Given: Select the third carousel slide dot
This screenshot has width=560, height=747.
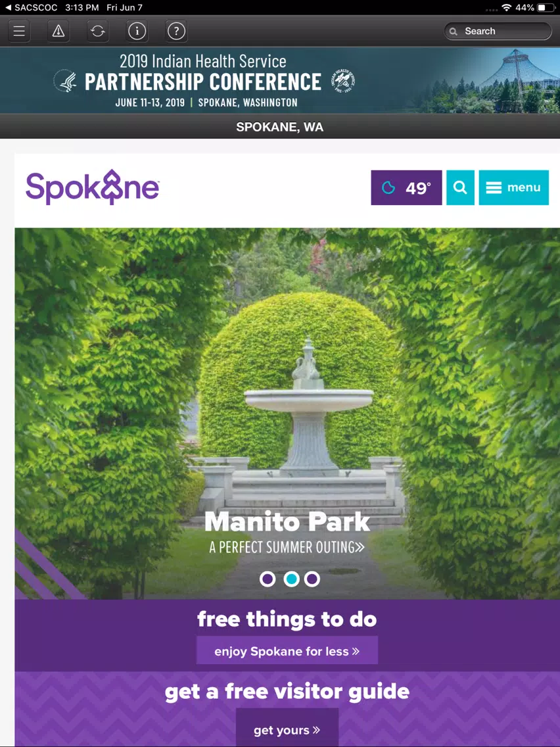Looking at the screenshot, I should [x=312, y=579].
